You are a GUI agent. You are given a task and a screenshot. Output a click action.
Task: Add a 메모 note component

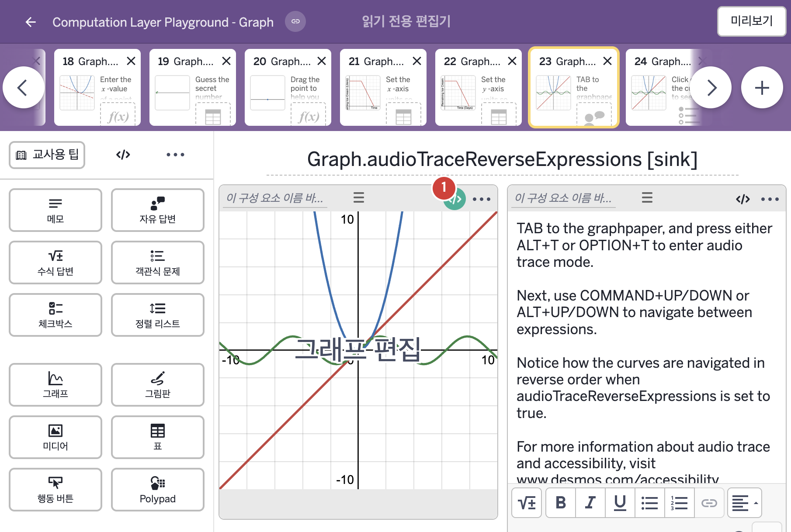(x=56, y=210)
